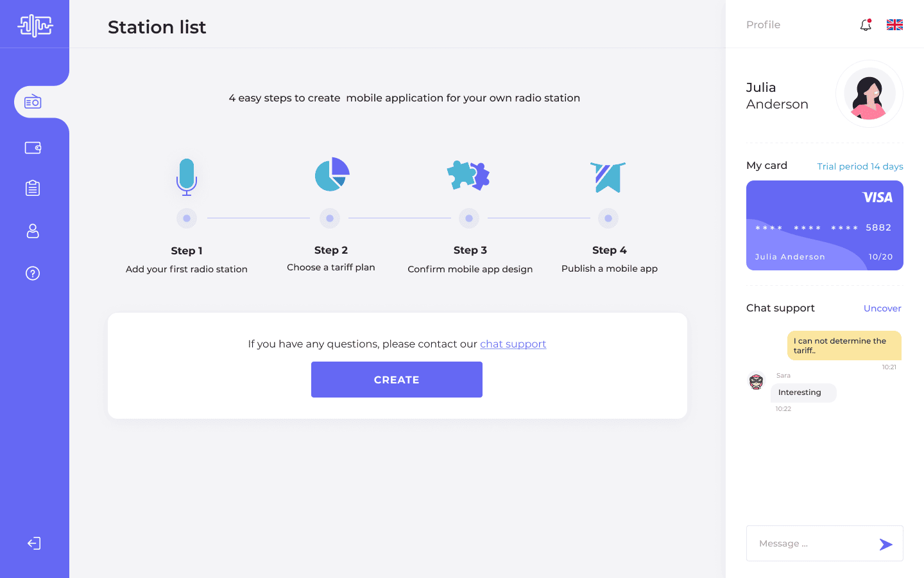Click the Trial period 14 days link
The width and height of the screenshot is (924, 578).
pyautogui.click(x=860, y=166)
